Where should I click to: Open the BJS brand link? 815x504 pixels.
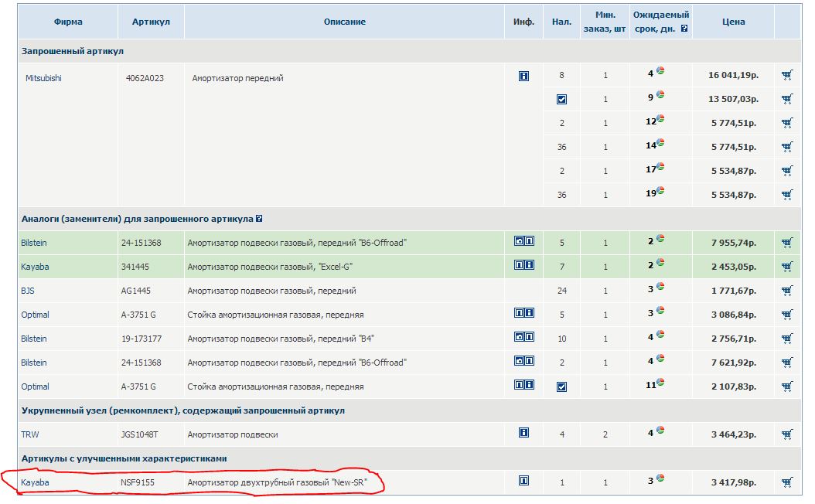pos(28,291)
